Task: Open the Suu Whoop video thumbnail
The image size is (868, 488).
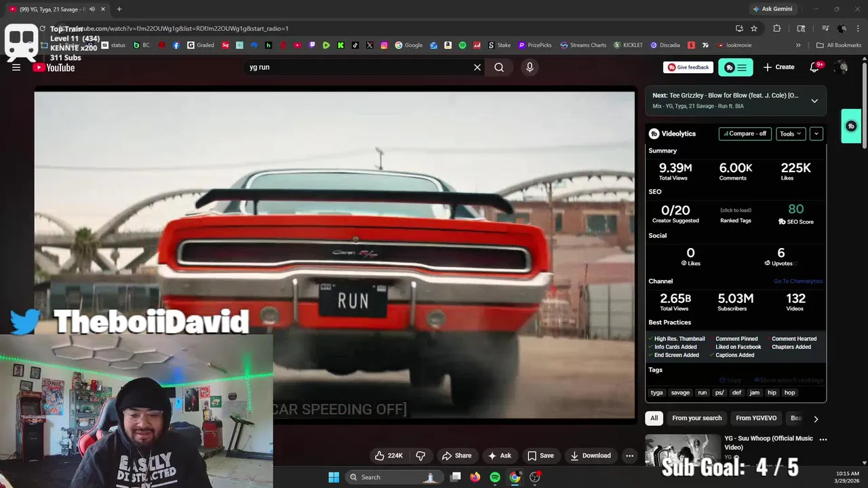Action: pyautogui.click(x=683, y=449)
